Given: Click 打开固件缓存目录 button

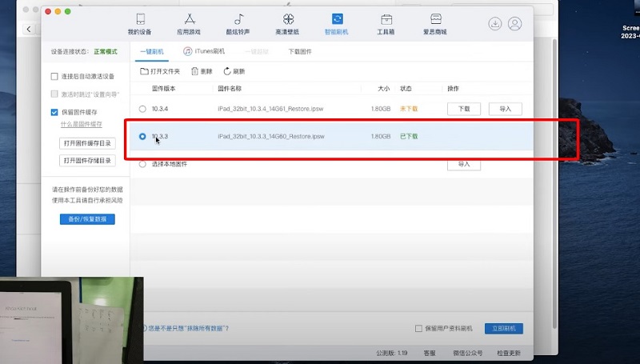Looking at the screenshot, I should coord(87,143).
